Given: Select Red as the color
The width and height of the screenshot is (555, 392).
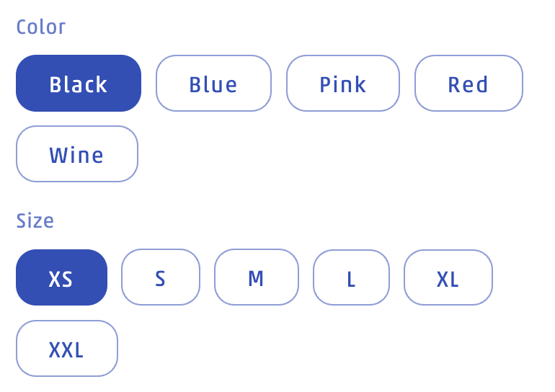Looking at the screenshot, I should coord(469,84).
